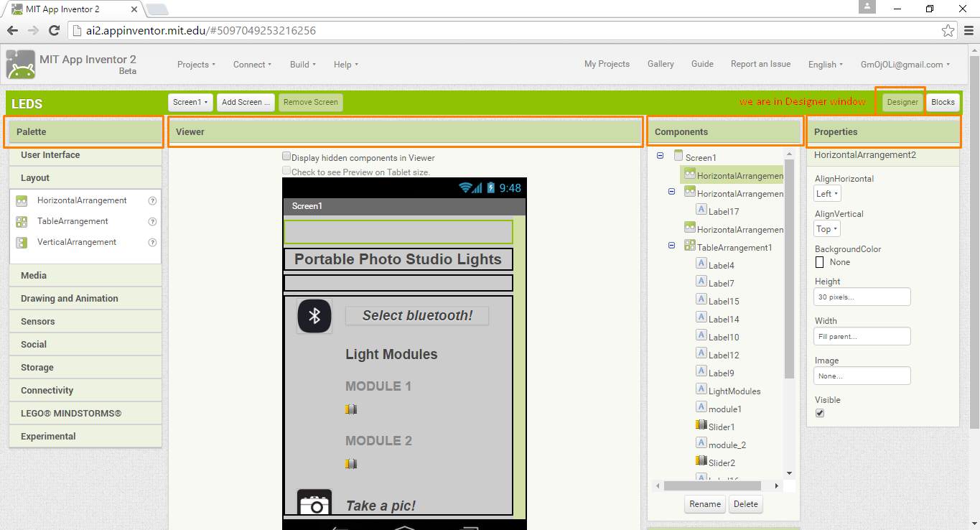Open help for HorizontalArrangement component

(152, 201)
